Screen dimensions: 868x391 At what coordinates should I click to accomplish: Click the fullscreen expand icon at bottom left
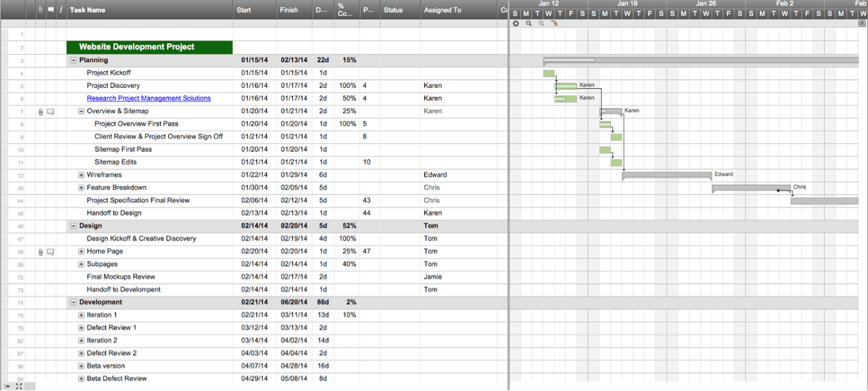tap(19, 386)
